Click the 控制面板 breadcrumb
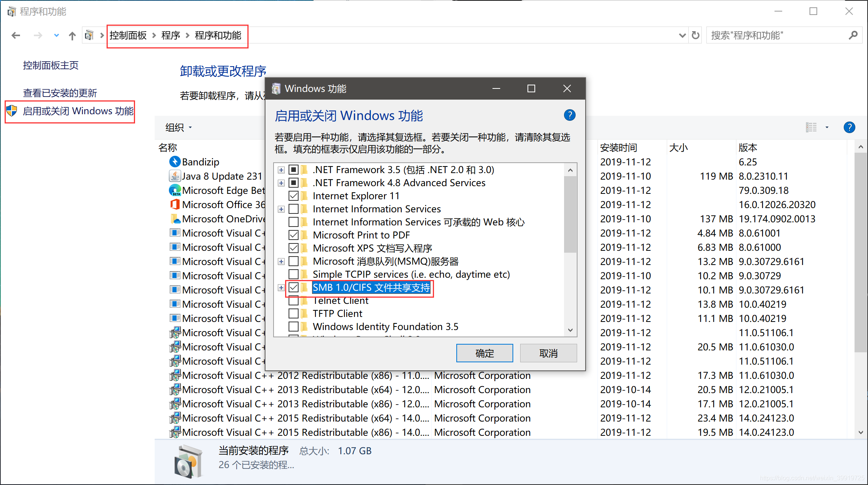 (128, 35)
